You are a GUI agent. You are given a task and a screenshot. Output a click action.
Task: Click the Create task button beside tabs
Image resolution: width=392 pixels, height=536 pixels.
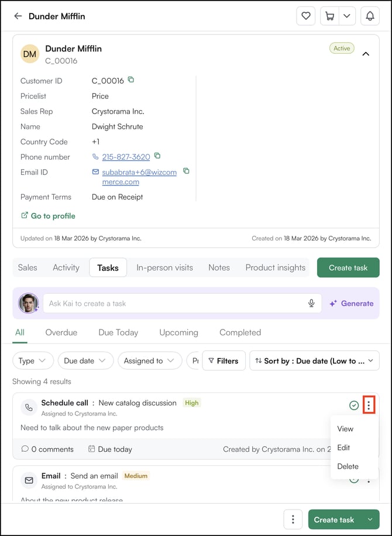(348, 267)
